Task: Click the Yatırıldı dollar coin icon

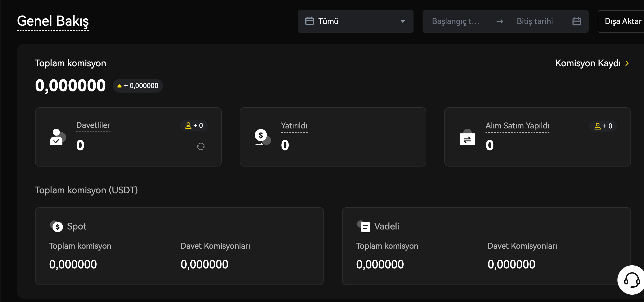Action: pos(262,137)
